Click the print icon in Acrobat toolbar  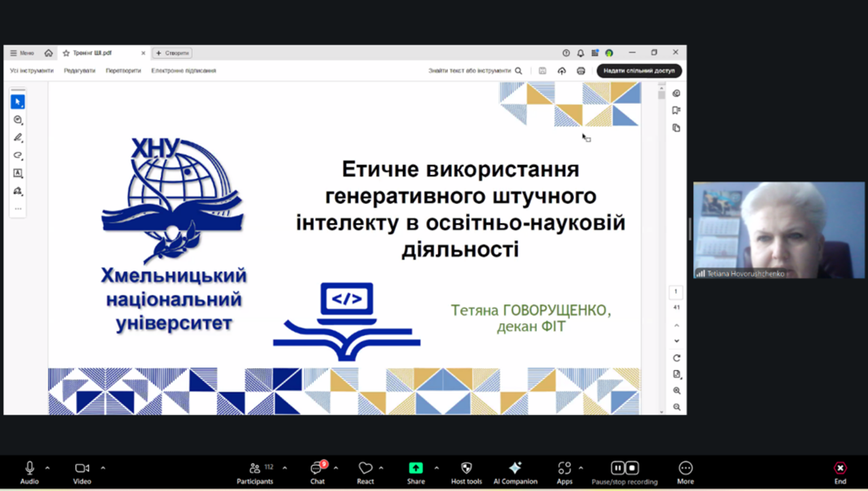tap(581, 71)
